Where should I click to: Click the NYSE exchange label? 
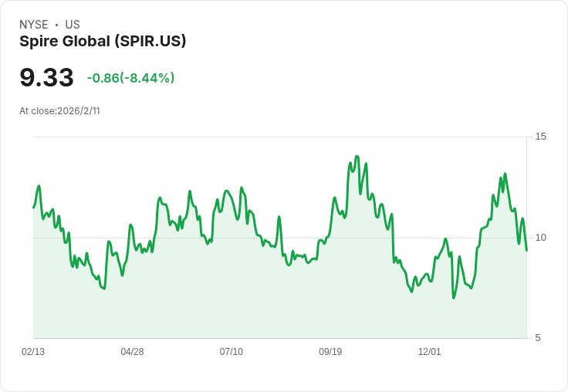pos(33,25)
